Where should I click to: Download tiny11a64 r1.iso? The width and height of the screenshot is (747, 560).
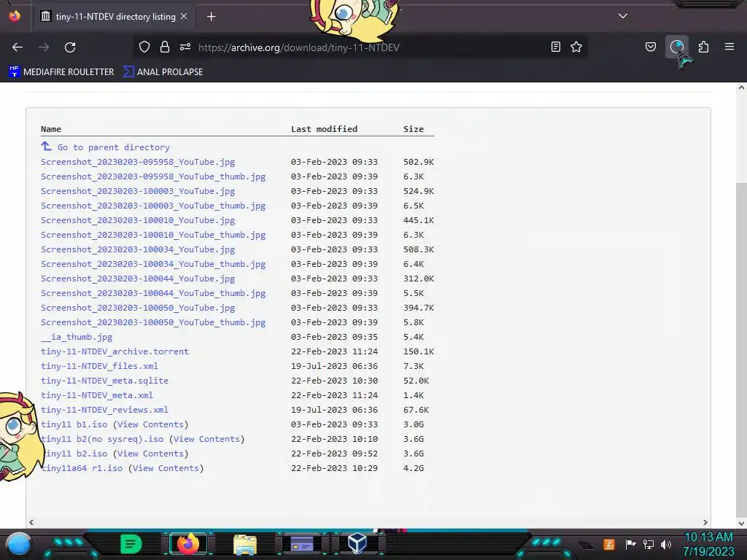[x=82, y=468]
